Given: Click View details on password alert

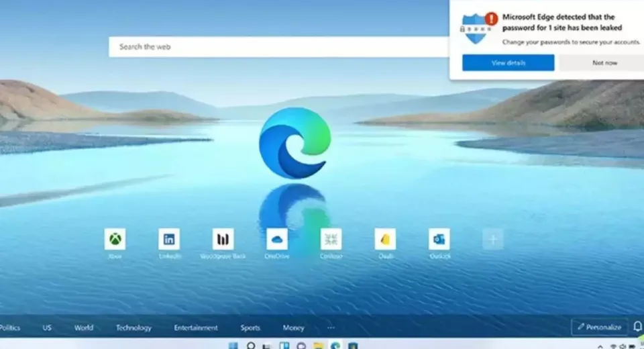Looking at the screenshot, I should pos(508,63).
